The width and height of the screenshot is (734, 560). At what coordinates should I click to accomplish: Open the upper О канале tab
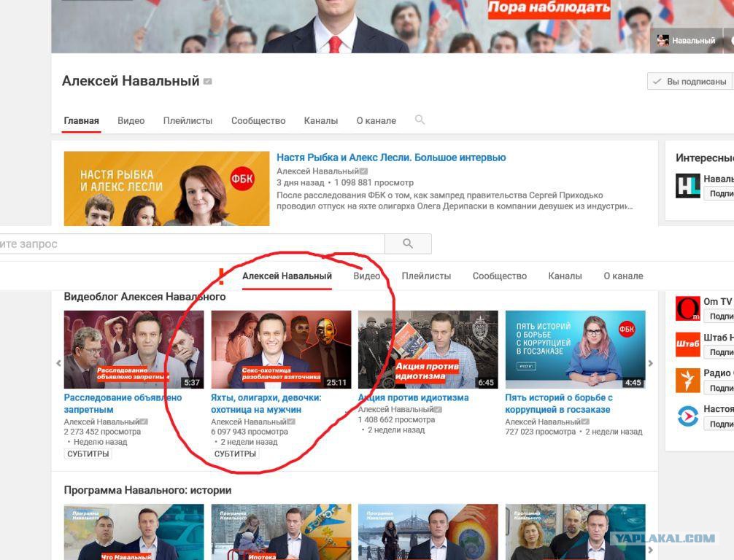[376, 121]
